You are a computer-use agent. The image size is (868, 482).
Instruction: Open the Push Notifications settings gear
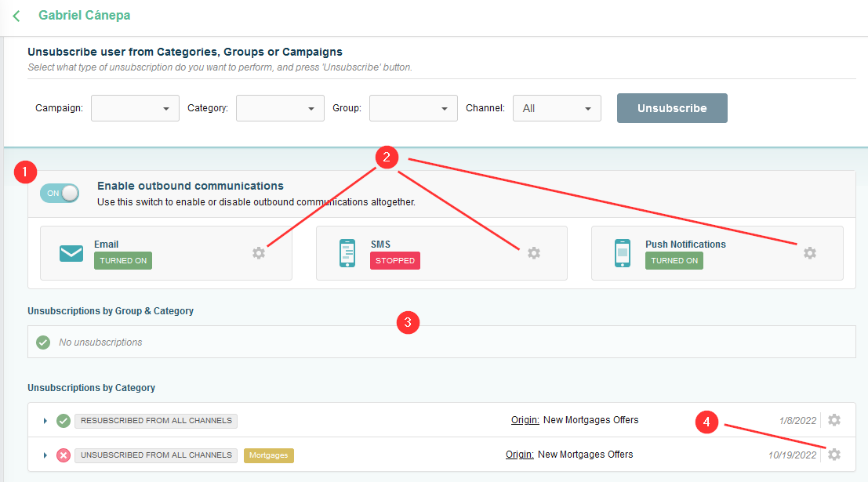click(x=810, y=253)
